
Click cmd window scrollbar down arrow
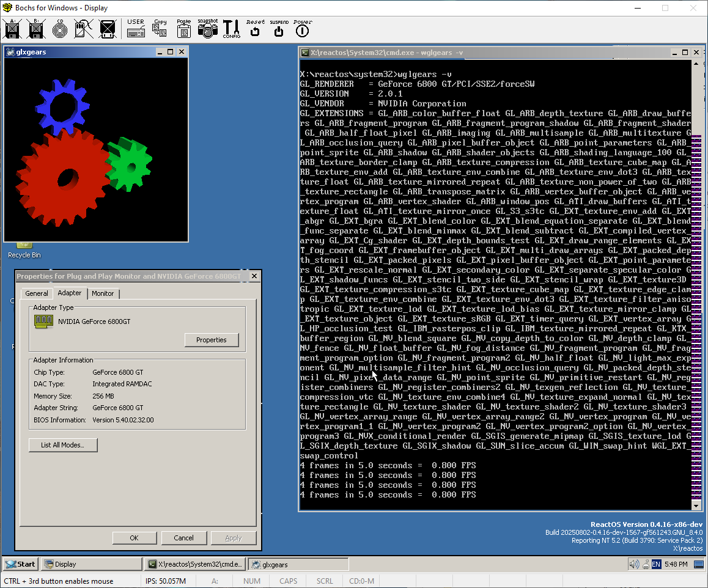click(696, 506)
